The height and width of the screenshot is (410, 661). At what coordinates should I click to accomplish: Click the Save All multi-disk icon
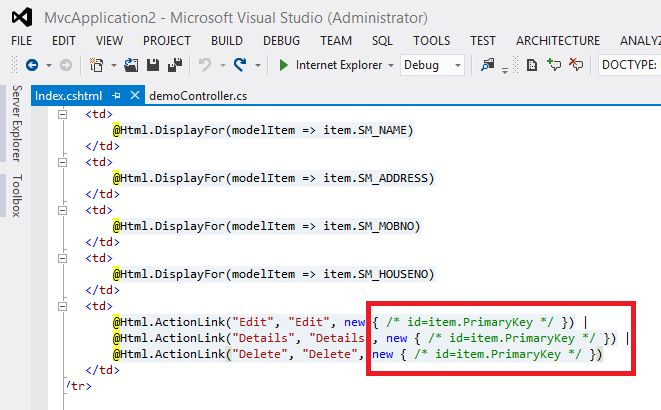click(x=175, y=65)
